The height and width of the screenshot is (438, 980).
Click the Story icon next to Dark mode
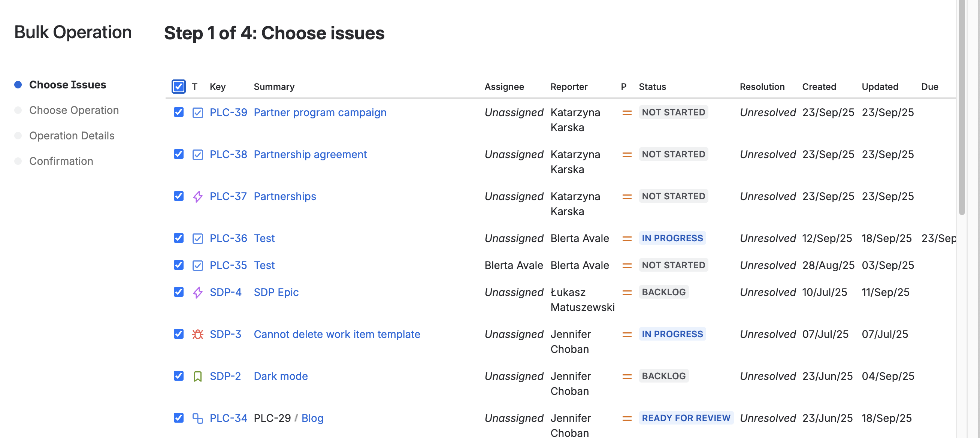click(x=197, y=376)
